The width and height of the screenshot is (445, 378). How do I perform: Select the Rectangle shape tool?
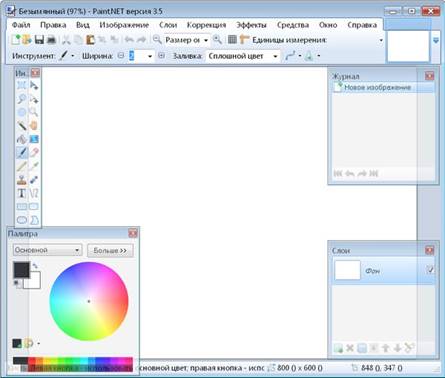(x=22, y=207)
